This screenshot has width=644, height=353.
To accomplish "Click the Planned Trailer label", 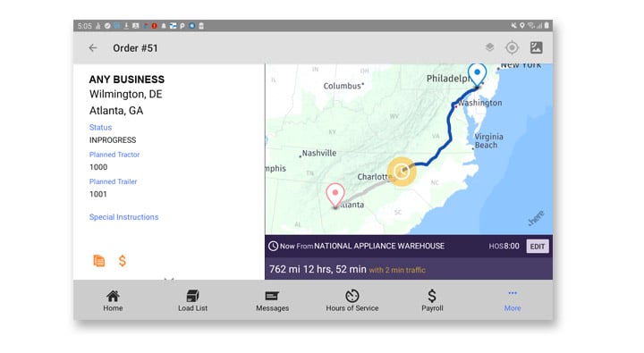I will pyautogui.click(x=113, y=181).
